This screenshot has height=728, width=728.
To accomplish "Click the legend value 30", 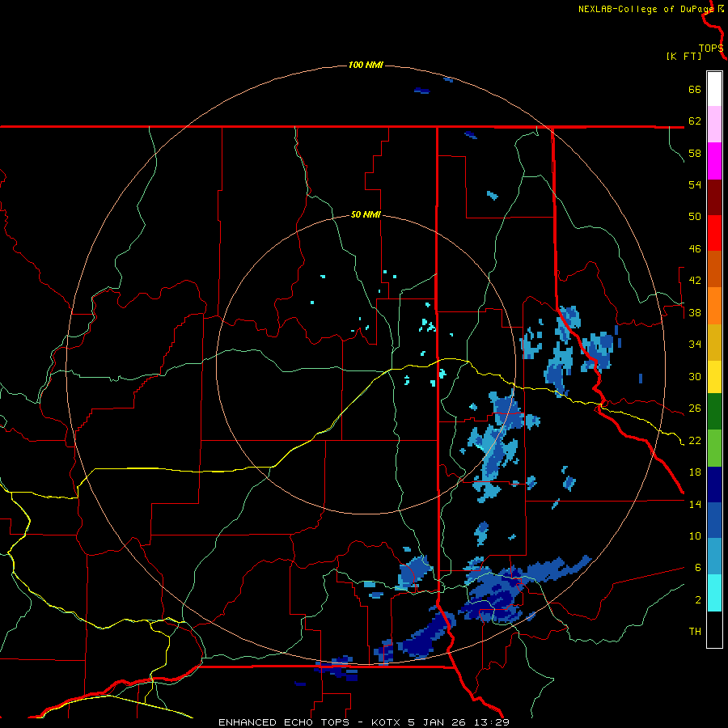I will click(x=695, y=376).
